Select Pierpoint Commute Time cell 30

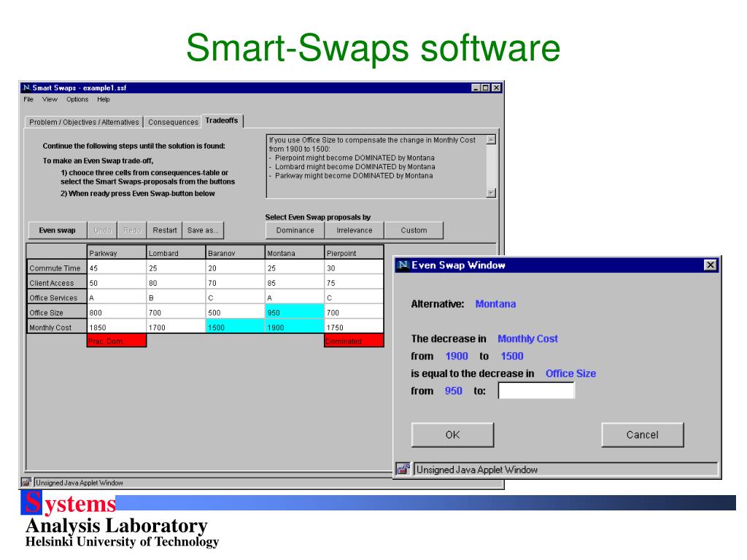pyautogui.click(x=354, y=268)
